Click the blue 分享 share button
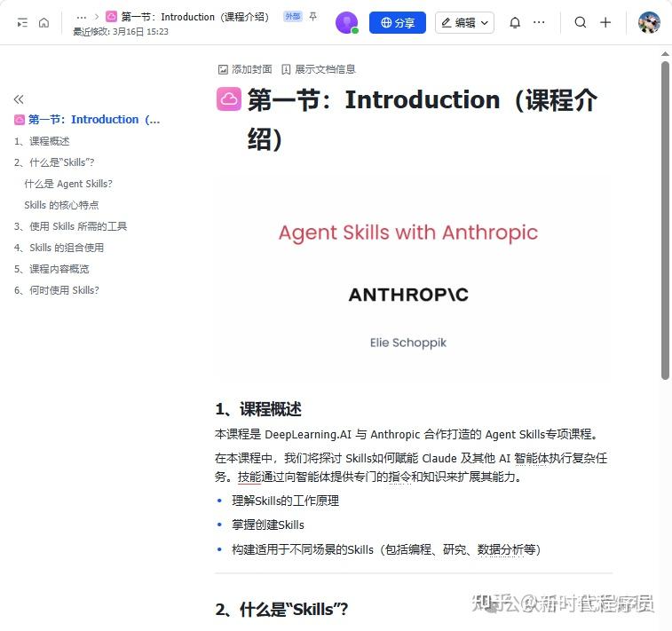The image size is (672, 631). tap(398, 23)
